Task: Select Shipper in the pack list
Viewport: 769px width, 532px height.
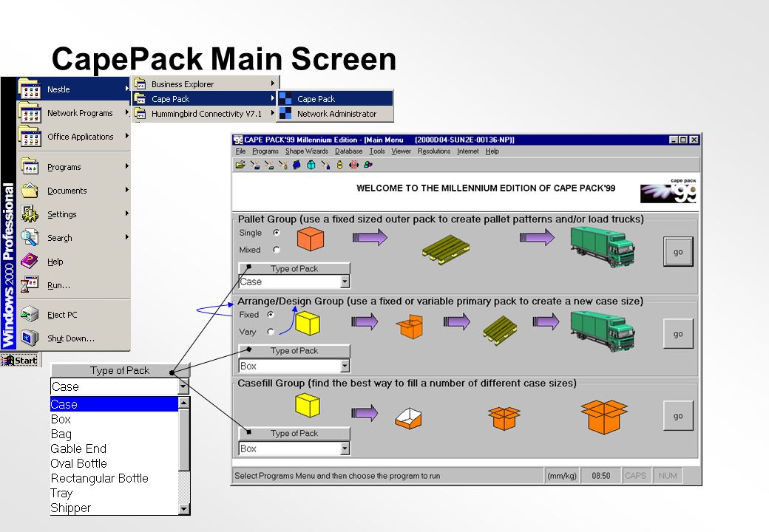Action: coord(115,508)
